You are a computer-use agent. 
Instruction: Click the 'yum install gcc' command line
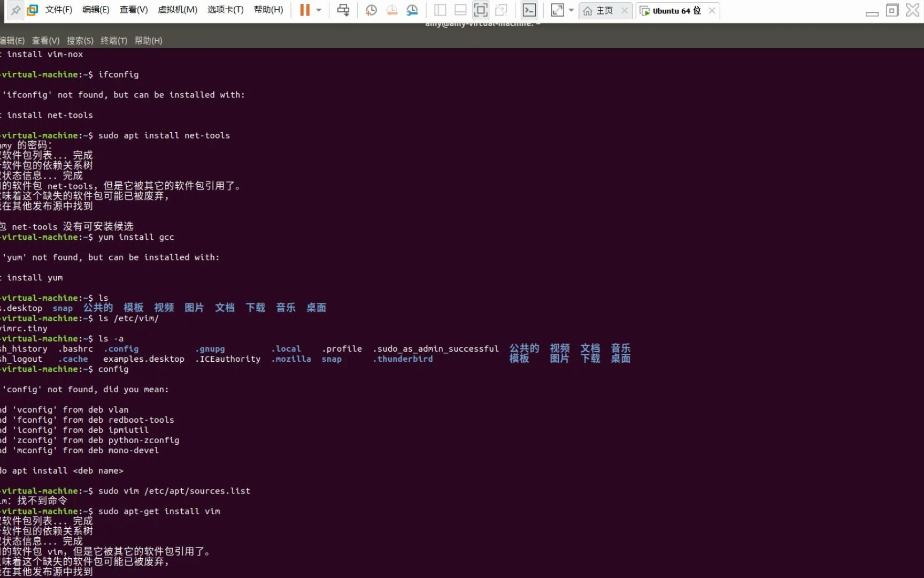136,237
